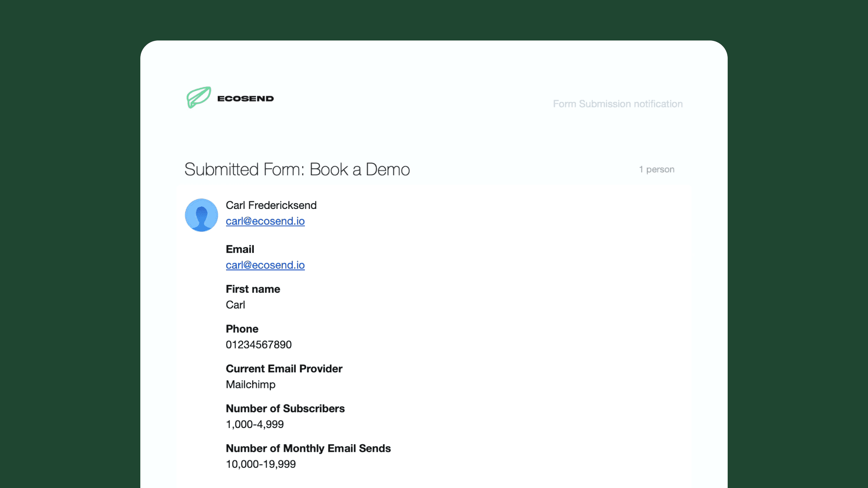
Task: Click the monthly sends value '10,000-19,999'
Action: 261,464
